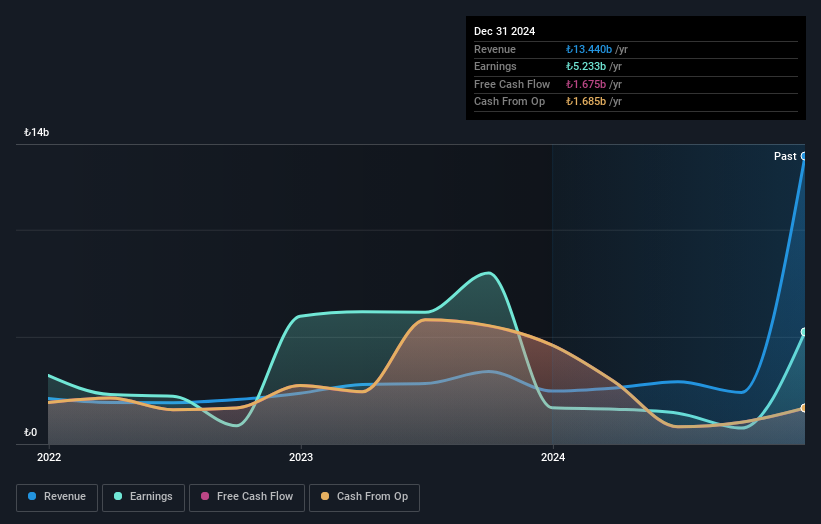Click the 2024 x-axis label
Screen dimensions: 821x524
pyautogui.click(x=553, y=457)
